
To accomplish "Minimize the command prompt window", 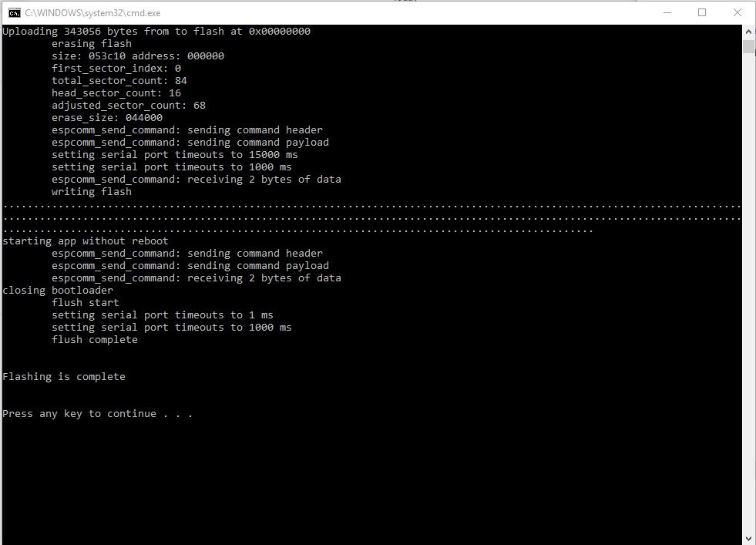I will (667, 12).
